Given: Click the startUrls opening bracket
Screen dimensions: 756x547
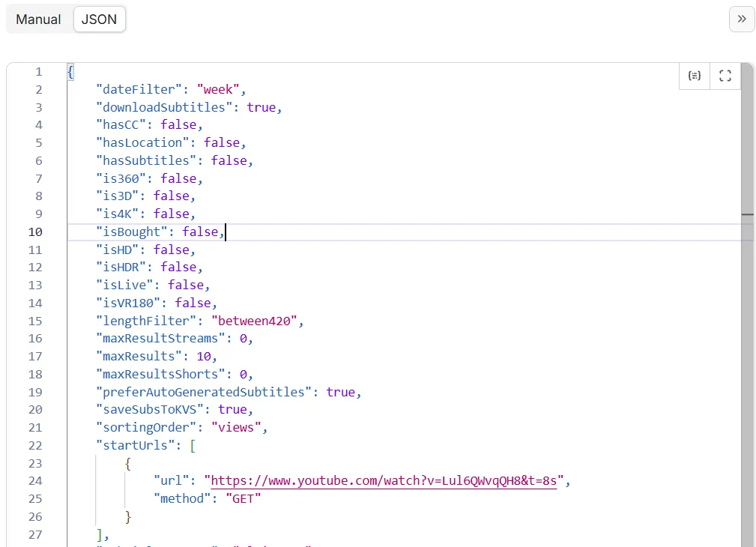Looking at the screenshot, I should (x=193, y=446).
